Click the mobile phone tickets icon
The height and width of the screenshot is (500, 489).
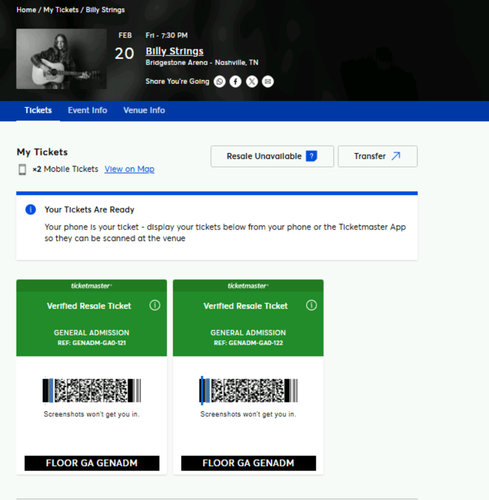(x=22, y=169)
